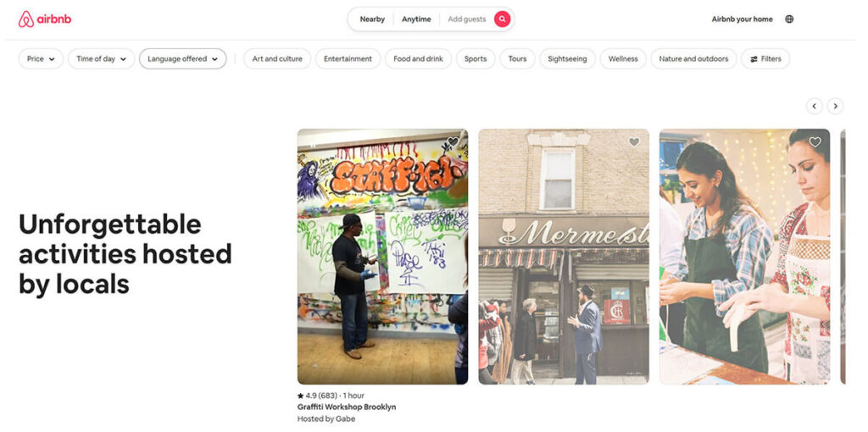868x432 pixels.
Task: Select the Food and drink category
Action: click(x=419, y=58)
